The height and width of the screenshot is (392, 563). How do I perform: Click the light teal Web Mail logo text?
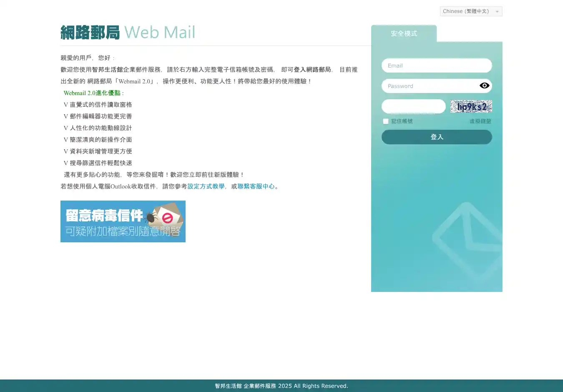coord(160,33)
